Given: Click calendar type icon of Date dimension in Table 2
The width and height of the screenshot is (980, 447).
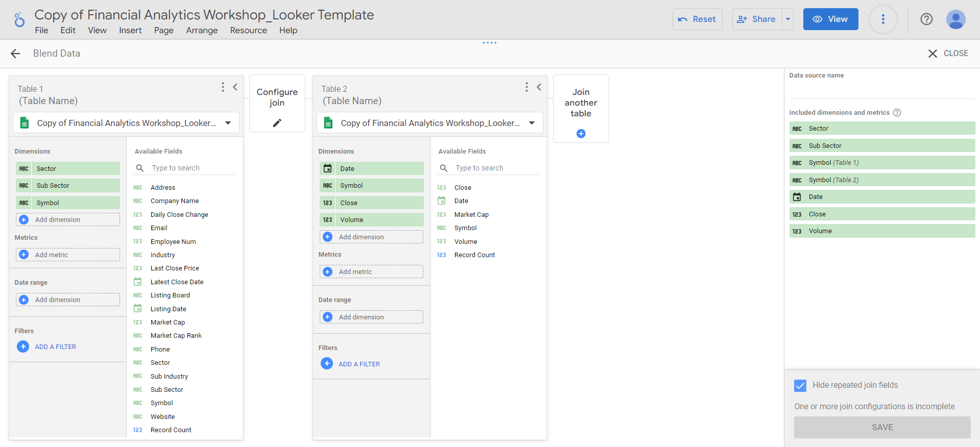Looking at the screenshot, I should [328, 168].
